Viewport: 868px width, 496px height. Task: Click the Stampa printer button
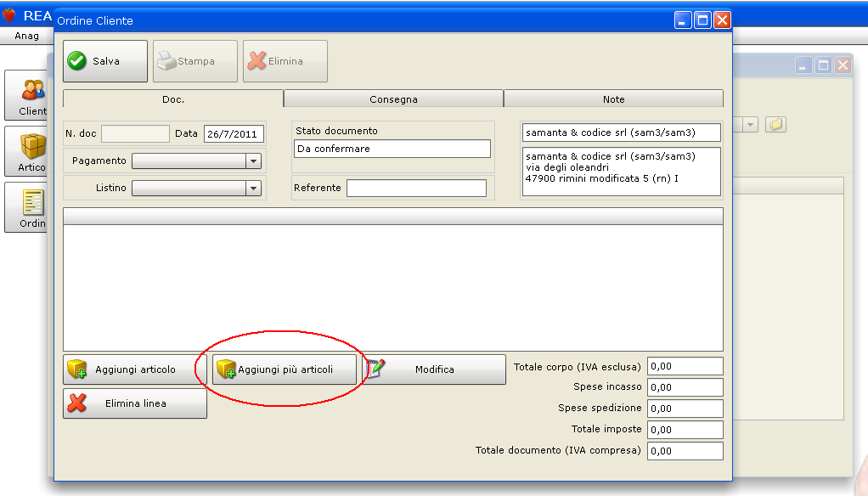[194, 61]
